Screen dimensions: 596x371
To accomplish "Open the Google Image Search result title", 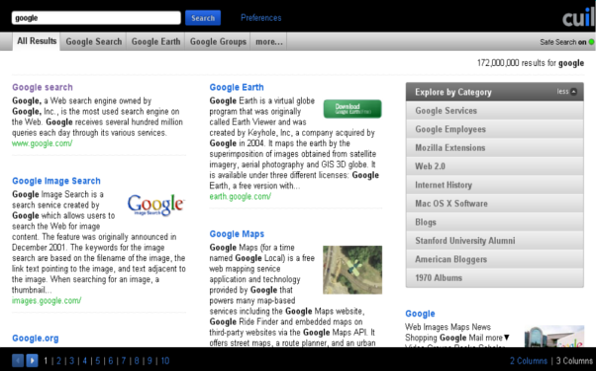I will pos(56,181).
